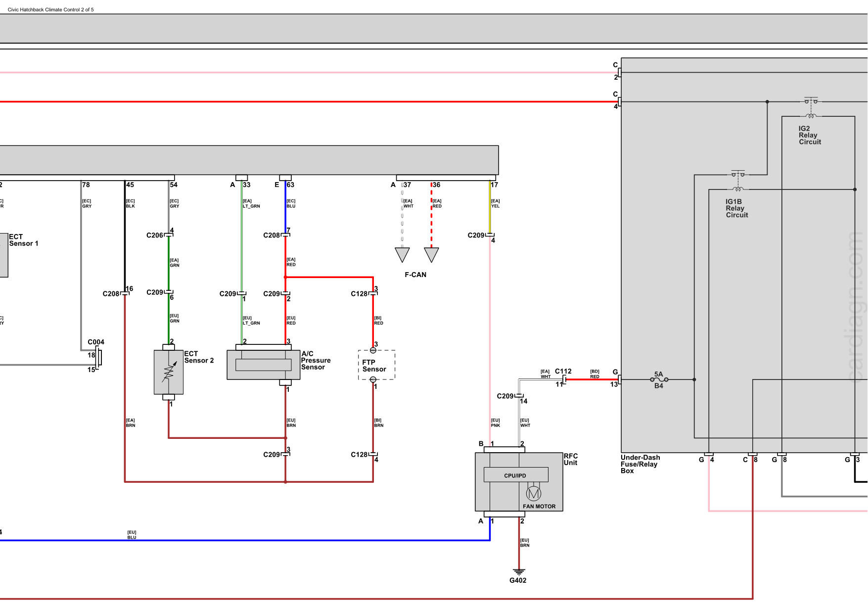This screenshot has height=614, width=868.
Task: Click the IG1B Relay Circuit label
Action: [736, 208]
